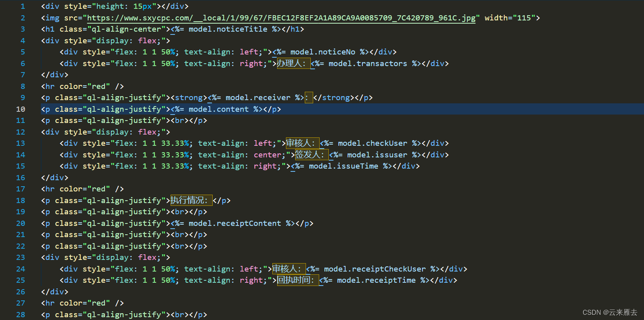Click the "model.noticeNo" expression on line 5
644x320 pixels.
323,52
